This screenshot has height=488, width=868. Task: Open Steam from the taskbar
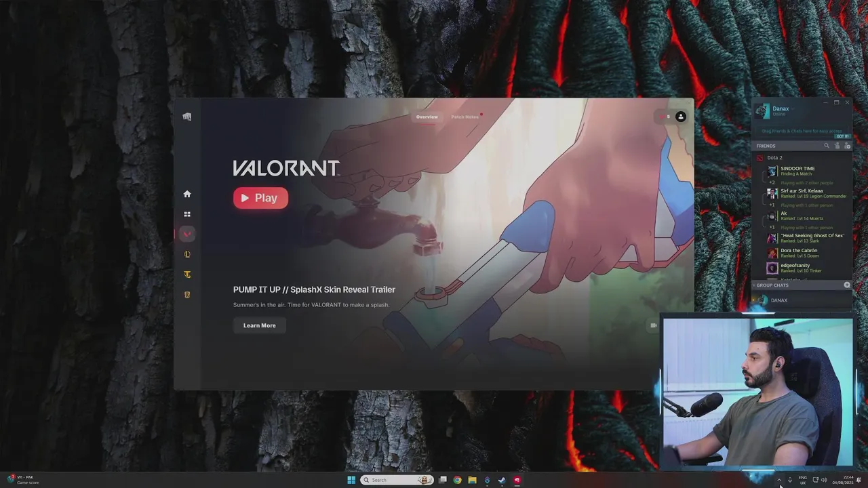click(502, 480)
